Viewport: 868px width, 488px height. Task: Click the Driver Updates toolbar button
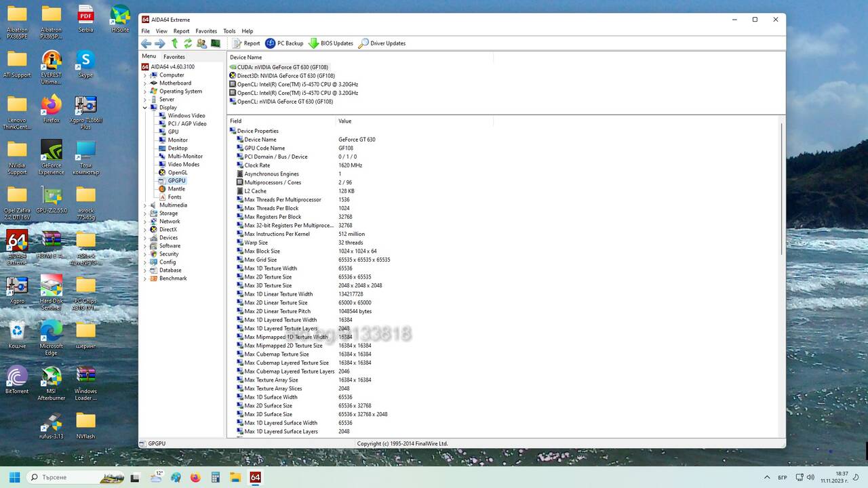(382, 43)
